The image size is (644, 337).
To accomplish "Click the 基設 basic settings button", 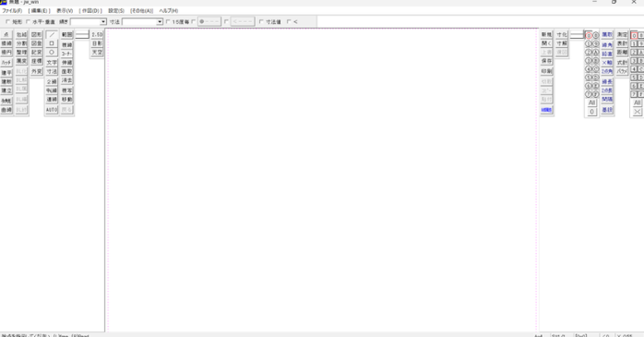I will [x=607, y=110].
